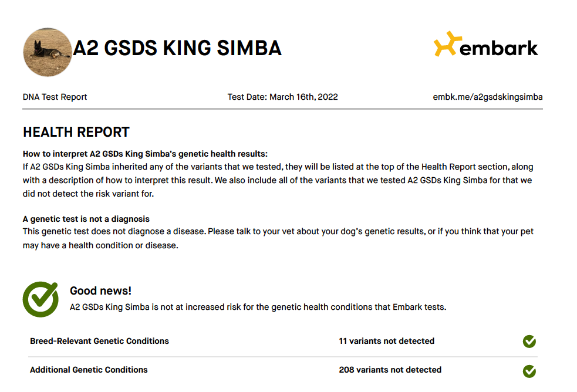The image size is (577, 392).
Task: Click the 11 variants not detected text
Action: (386, 342)
